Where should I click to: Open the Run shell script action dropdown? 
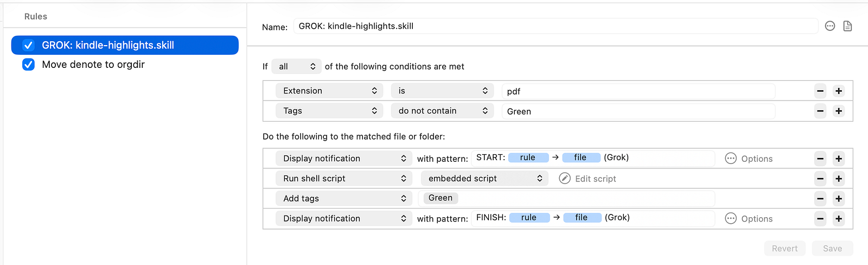click(343, 179)
